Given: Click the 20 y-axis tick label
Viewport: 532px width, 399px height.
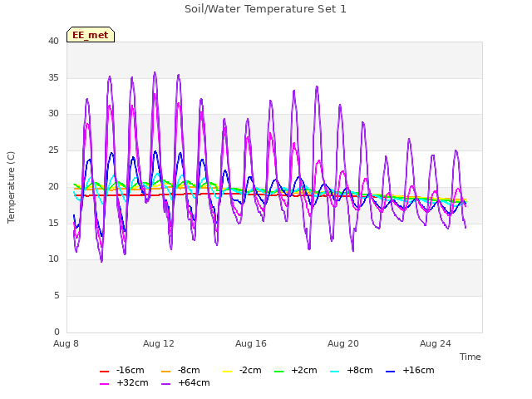Looking at the screenshot, I should [53, 186].
